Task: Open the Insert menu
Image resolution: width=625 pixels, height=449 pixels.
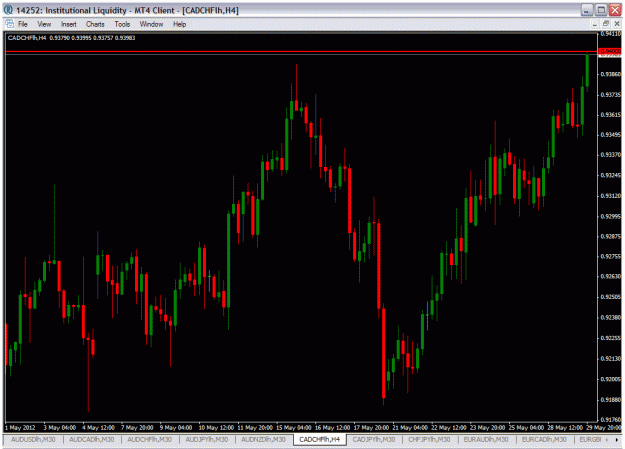Action: pyautogui.click(x=69, y=24)
